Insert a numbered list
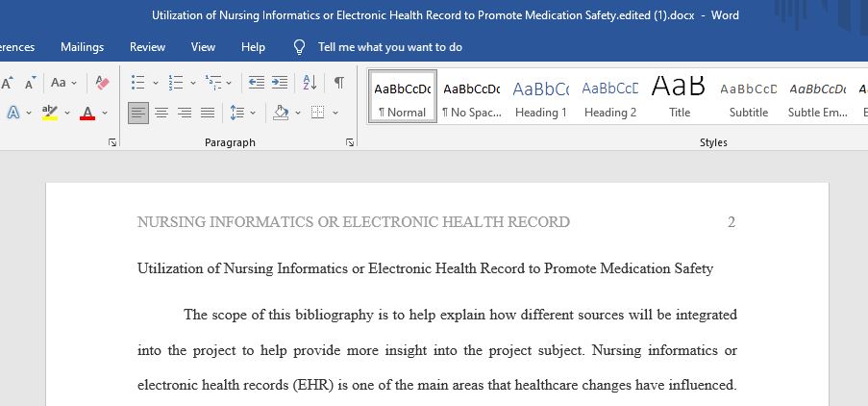 176,83
